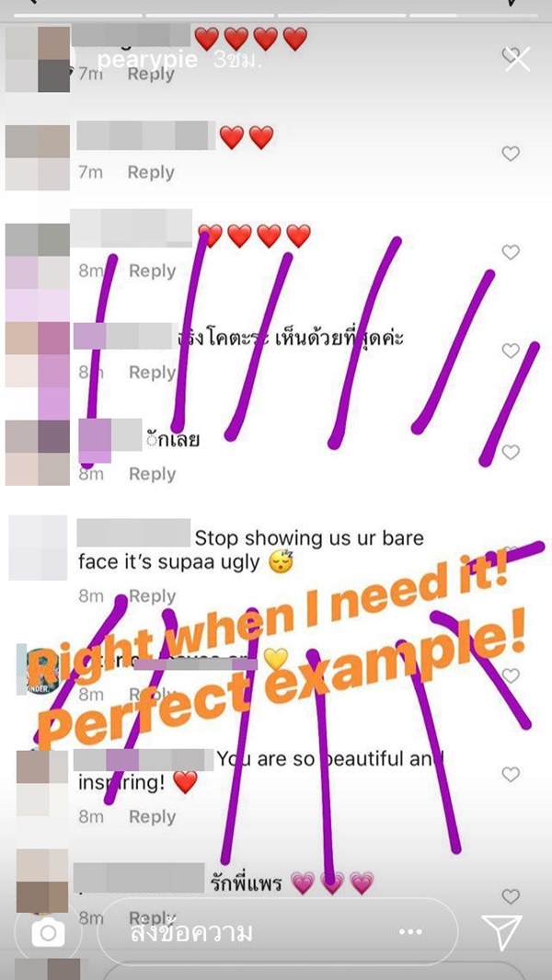Like the รักพี่แพร comment
Image resolution: width=552 pixels, height=980 pixels.
point(511,896)
